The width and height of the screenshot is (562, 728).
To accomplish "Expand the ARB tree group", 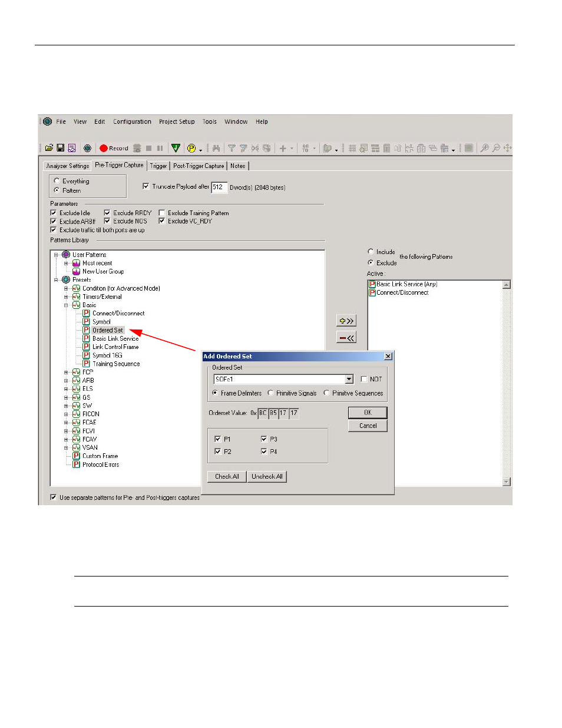I will coord(66,380).
